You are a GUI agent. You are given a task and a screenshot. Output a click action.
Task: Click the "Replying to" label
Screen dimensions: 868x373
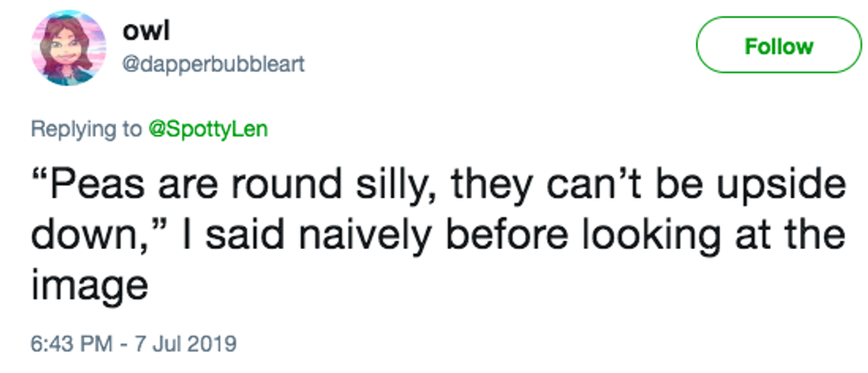pos(86,129)
